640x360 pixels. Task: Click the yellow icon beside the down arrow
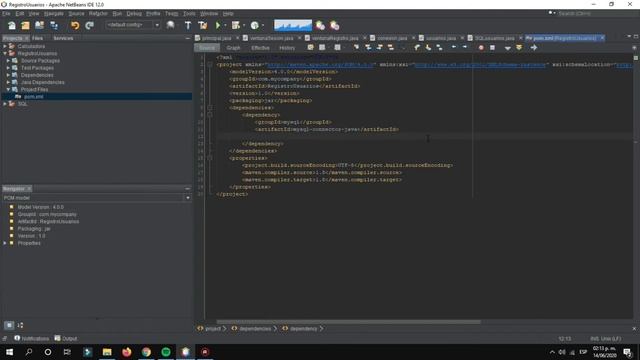coord(519,48)
